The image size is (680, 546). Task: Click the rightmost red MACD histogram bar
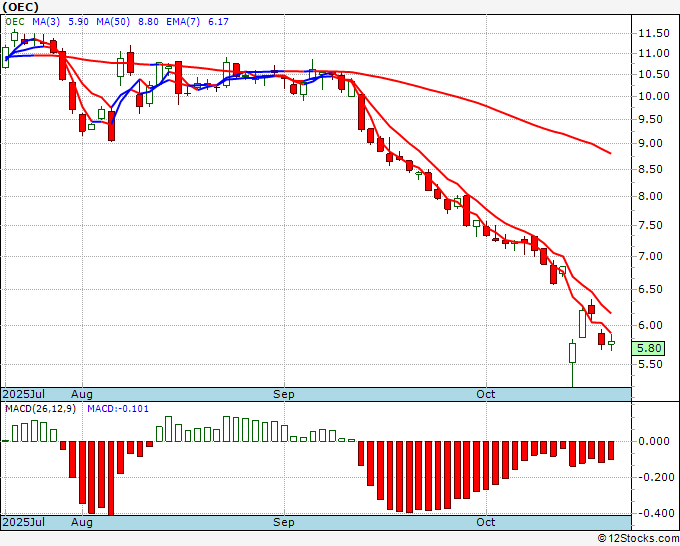click(611, 450)
